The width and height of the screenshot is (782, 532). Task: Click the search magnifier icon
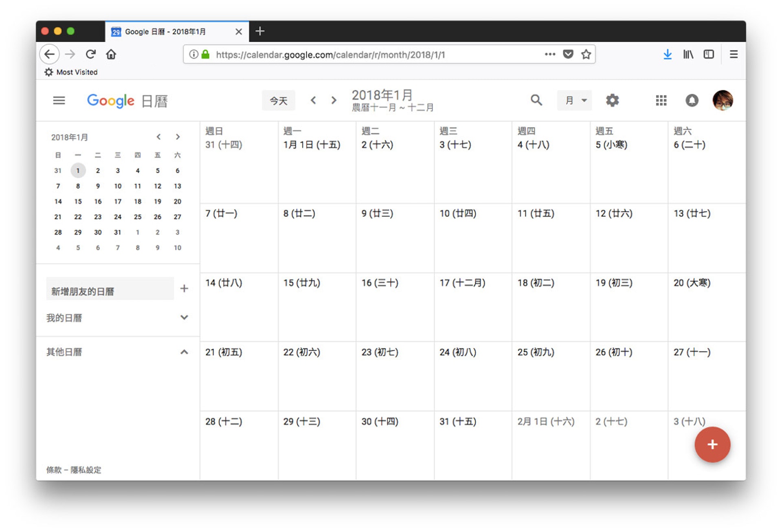[536, 100]
